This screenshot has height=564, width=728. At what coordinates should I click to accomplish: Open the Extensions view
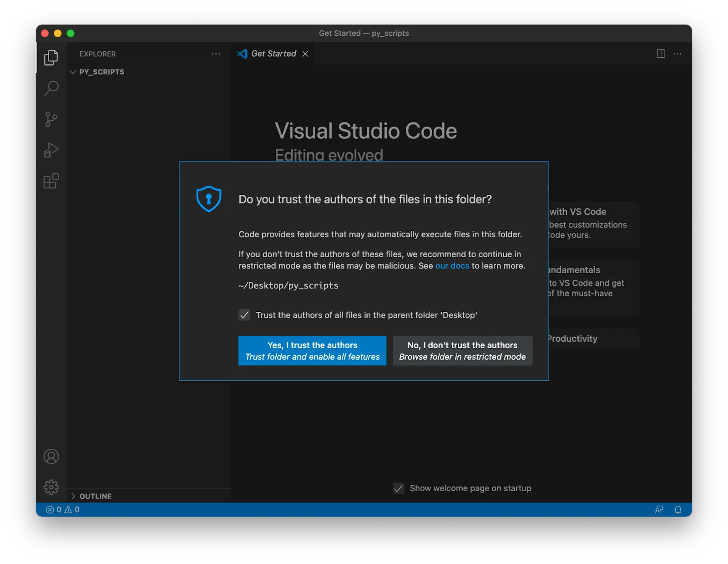pos(51,181)
